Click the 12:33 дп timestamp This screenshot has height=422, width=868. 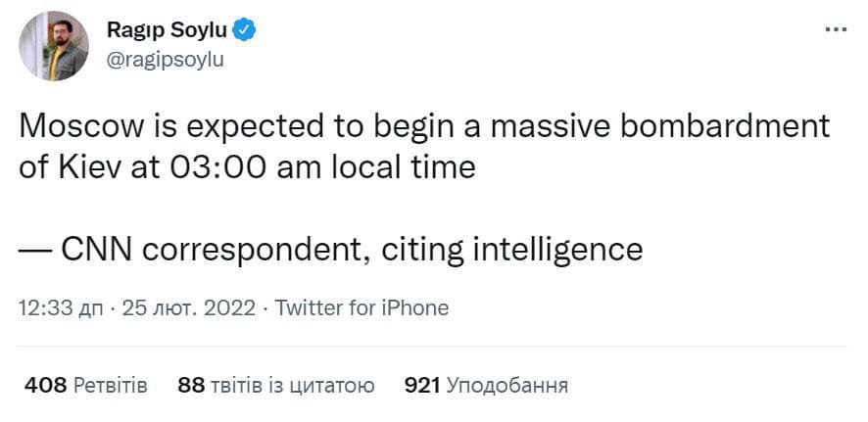tap(59, 307)
